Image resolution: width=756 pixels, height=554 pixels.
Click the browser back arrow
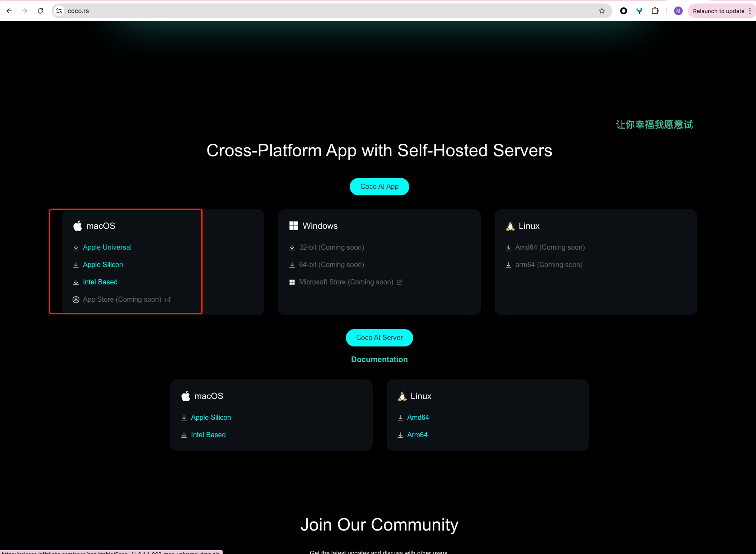click(9, 11)
